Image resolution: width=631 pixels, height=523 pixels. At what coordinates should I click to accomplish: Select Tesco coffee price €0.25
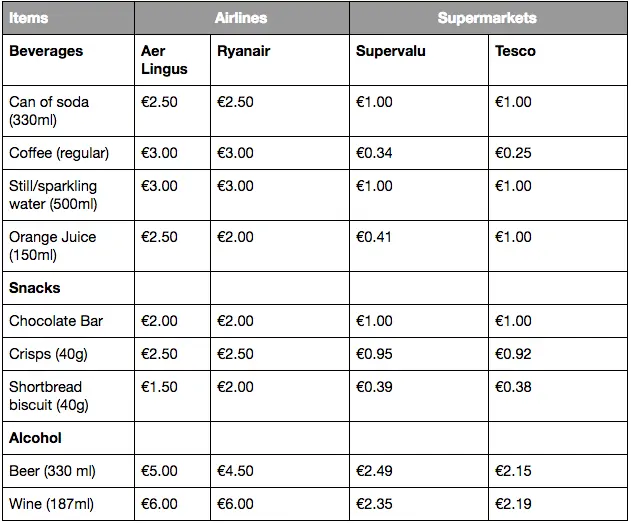[513, 153]
